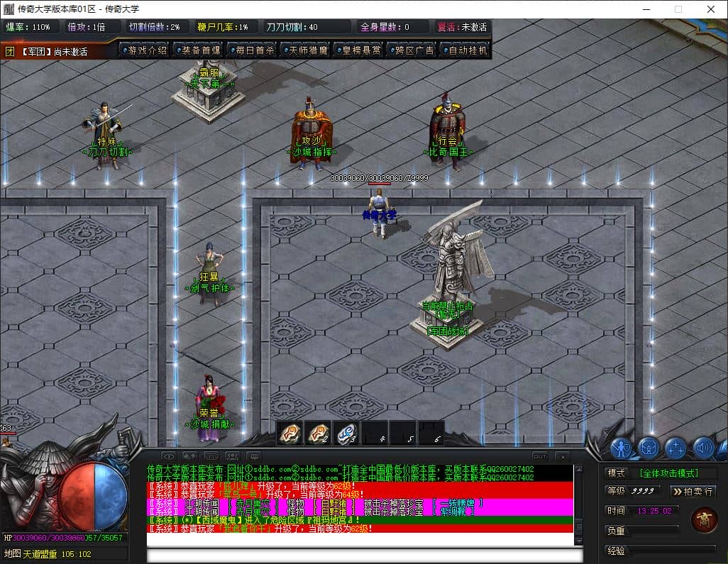Select empty quick slot 6
Screen dimensions: 728x564
[x=431, y=433]
